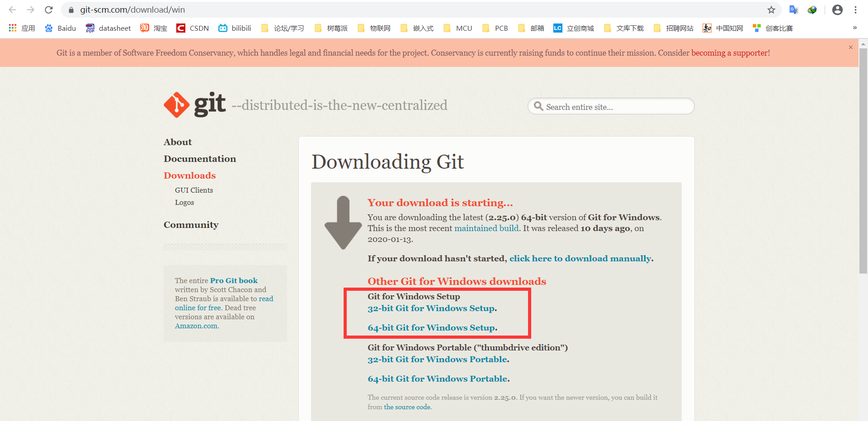868x421 pixels.
Task: Open the IDM extension icon
Action: [x=812, y=9]
